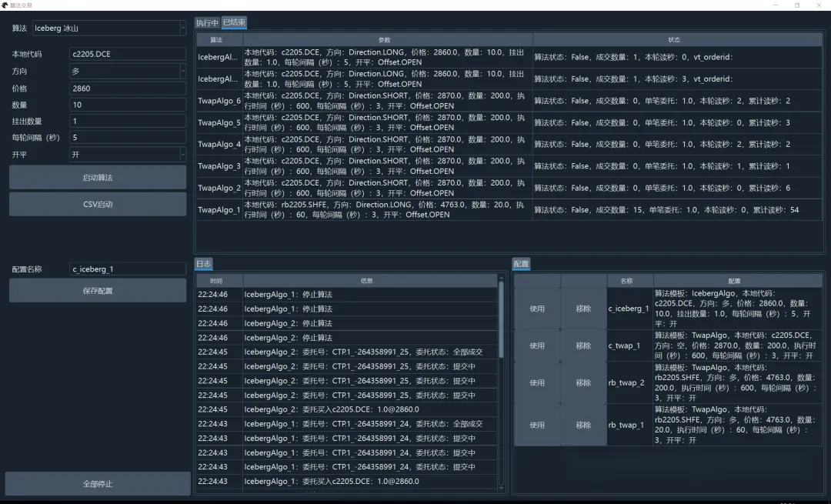Screen dimensions: 831x504
Task: Open the 算法 Iceberg 冰山 dropdown
Action: [x=108, y=28]
